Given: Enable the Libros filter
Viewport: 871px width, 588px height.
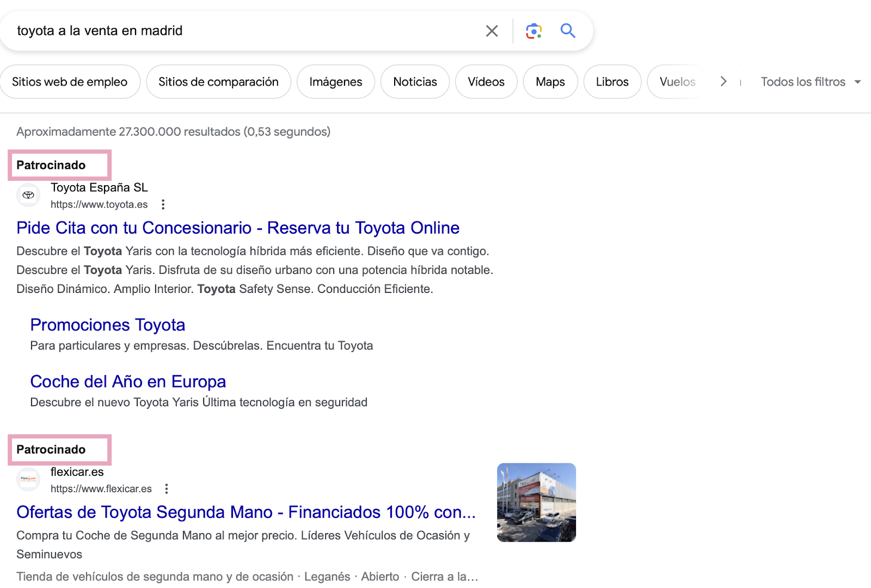Looking at the screenshot, I should click(x=612, y=82).
